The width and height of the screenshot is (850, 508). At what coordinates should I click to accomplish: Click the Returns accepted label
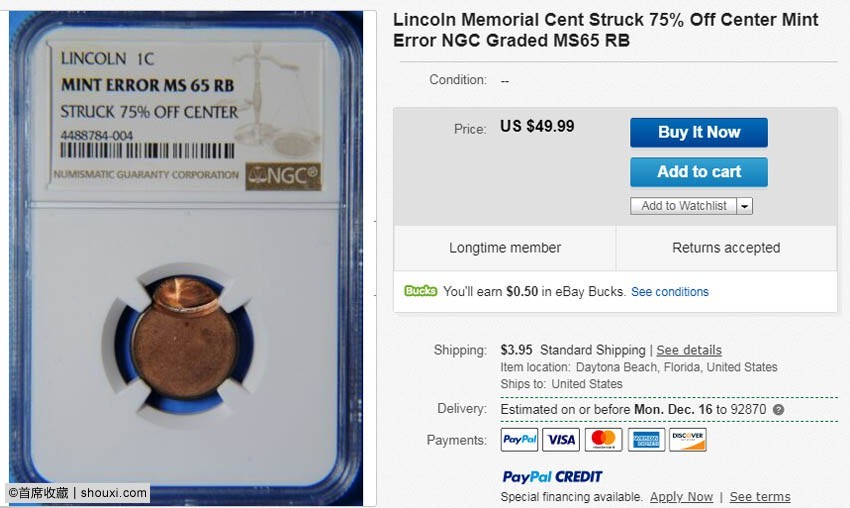point(726,248)
